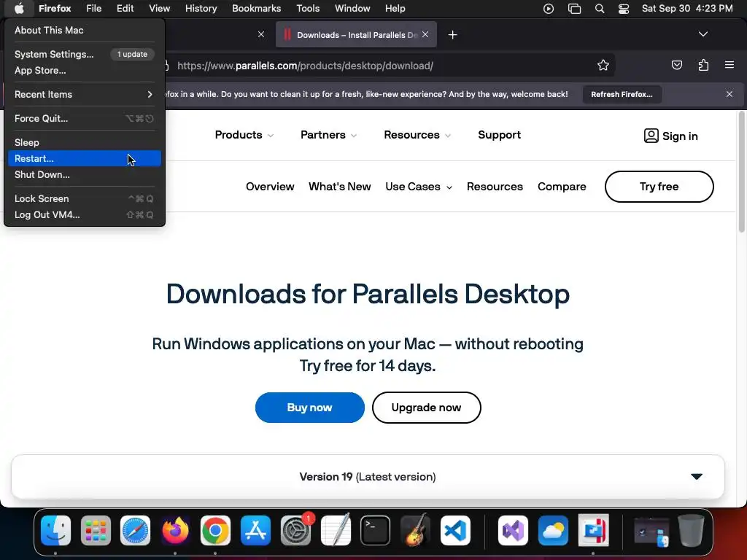This screenshot has width=747, height=560.
Task: Click the Upgrade now button
Action: click(426, 408)
